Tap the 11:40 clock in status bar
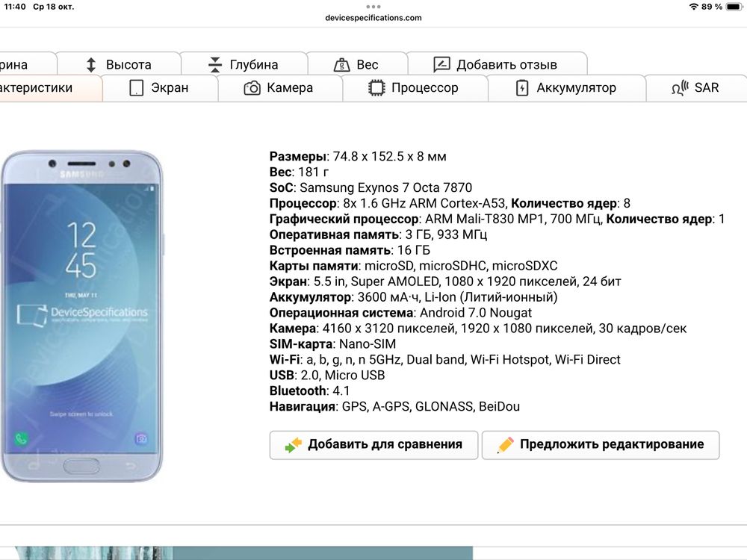747x560 pixels. (15, 7)
